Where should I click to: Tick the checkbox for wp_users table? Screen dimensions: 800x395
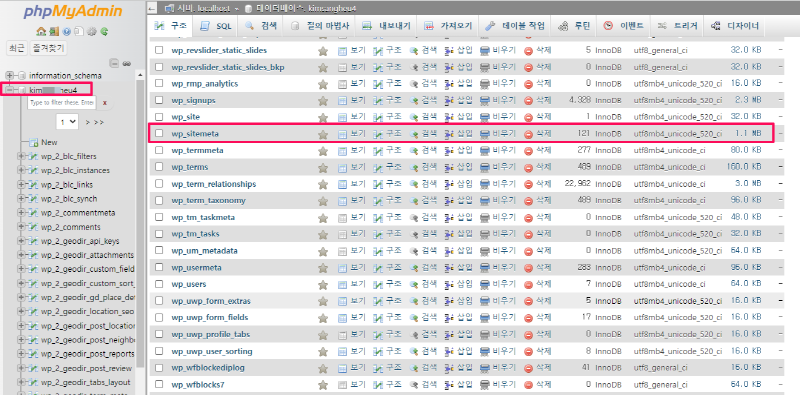coord(159,284)
